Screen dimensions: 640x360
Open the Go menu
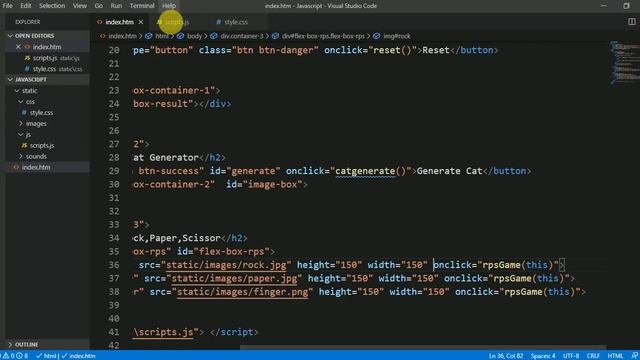98,6
